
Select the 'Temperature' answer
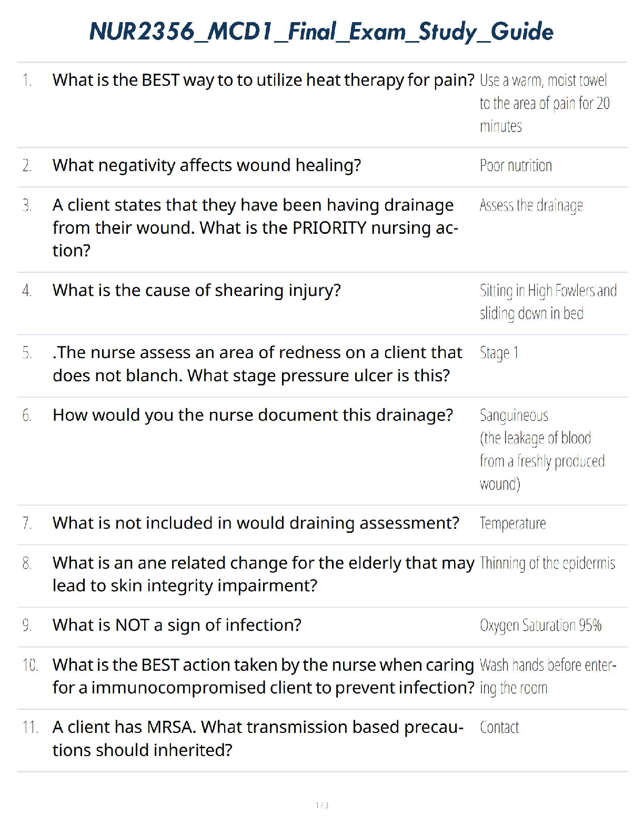(x=512, y=523)
